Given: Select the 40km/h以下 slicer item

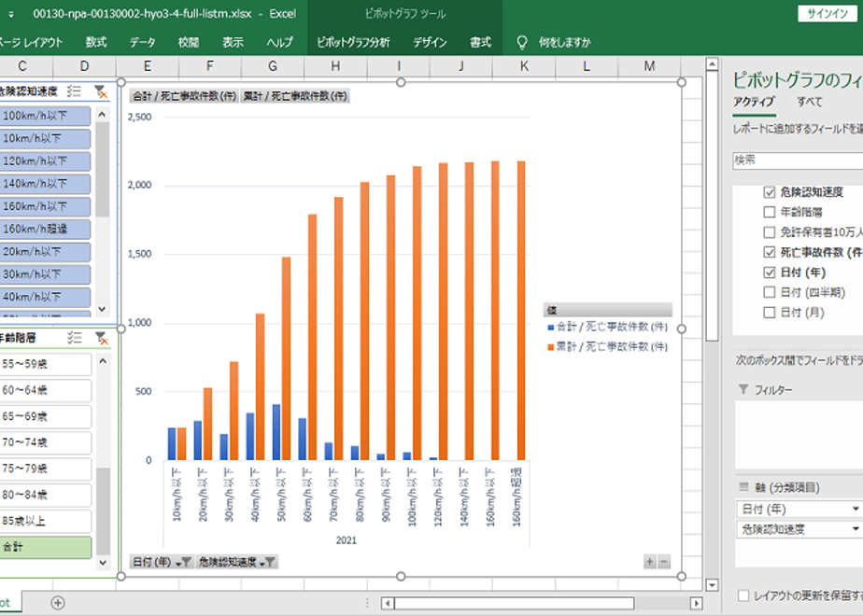Looking at the screenshot, I should point(45,297).
